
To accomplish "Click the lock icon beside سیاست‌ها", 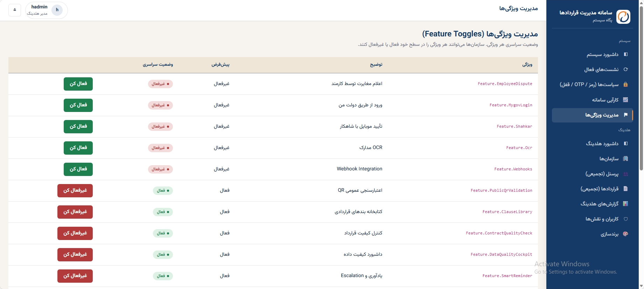I will pos(626,84).
